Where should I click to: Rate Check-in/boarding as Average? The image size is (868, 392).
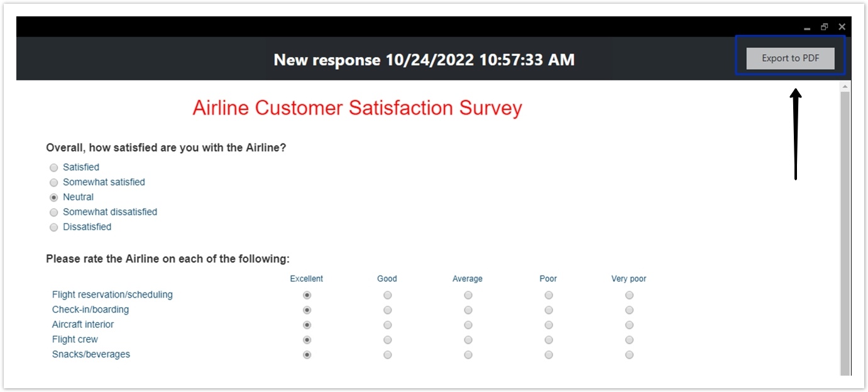point(468,310)
